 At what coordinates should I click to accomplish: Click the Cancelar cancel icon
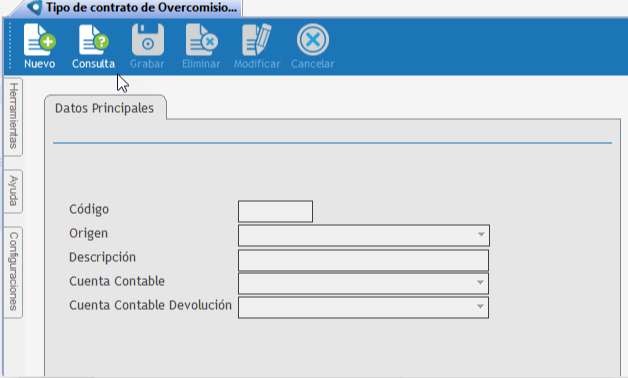click(x=313, y=40)
